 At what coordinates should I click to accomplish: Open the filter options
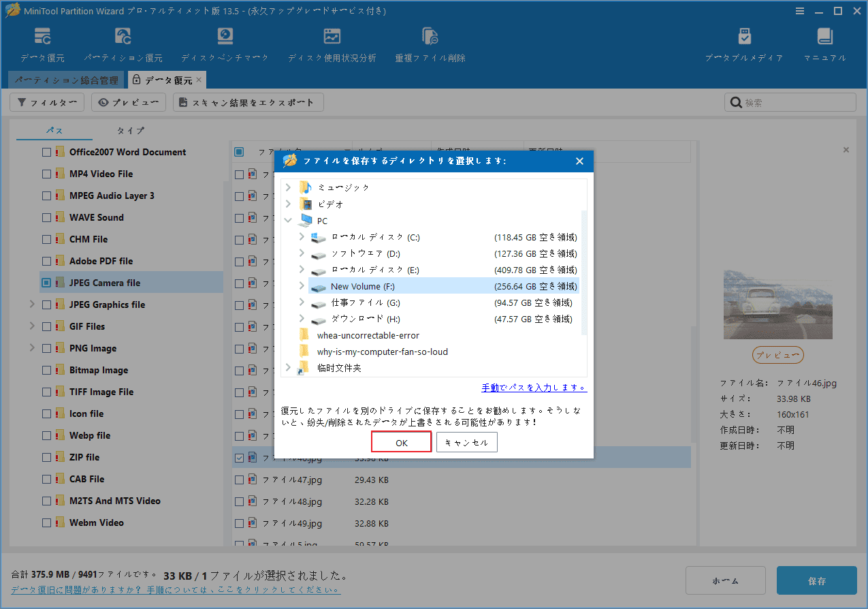pos(46,102)
